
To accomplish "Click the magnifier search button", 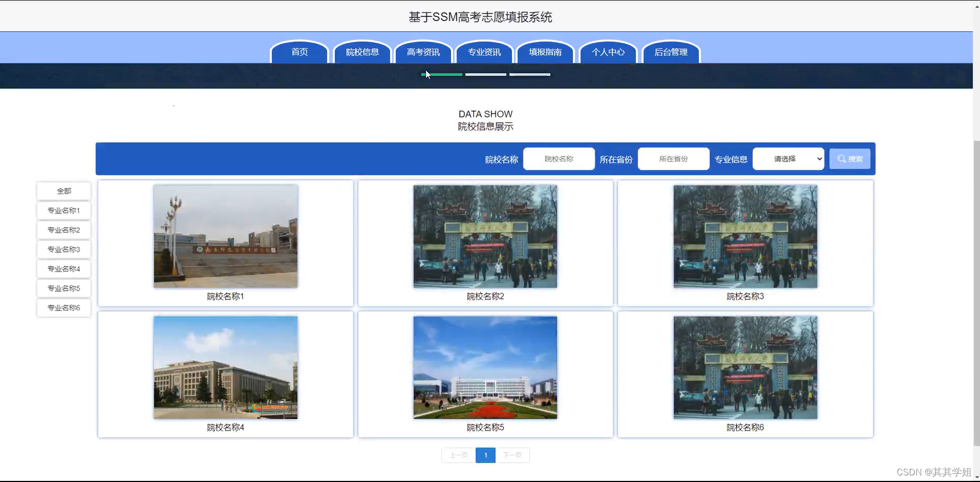I will [850, 159].
